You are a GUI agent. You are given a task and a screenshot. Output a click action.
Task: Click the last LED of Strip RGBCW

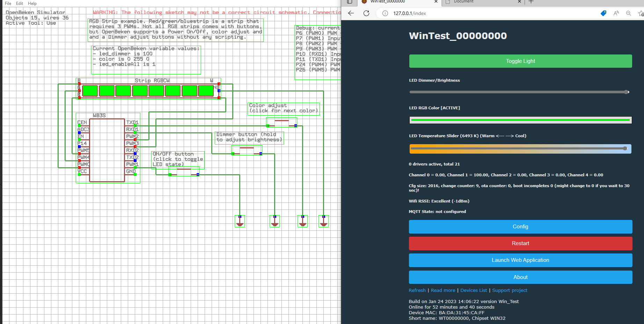click(206, 91)
